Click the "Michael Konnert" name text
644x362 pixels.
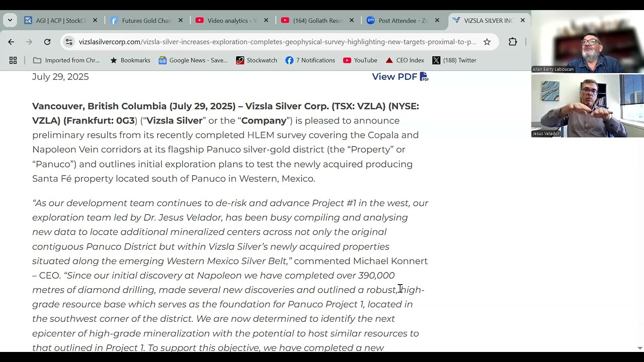pyautogui.click(x=390, y=261)
